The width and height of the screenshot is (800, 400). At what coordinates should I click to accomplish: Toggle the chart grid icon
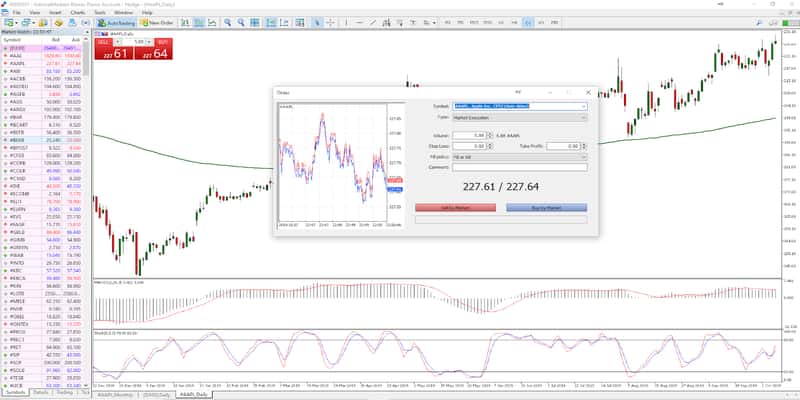click(x=254, y=23)
